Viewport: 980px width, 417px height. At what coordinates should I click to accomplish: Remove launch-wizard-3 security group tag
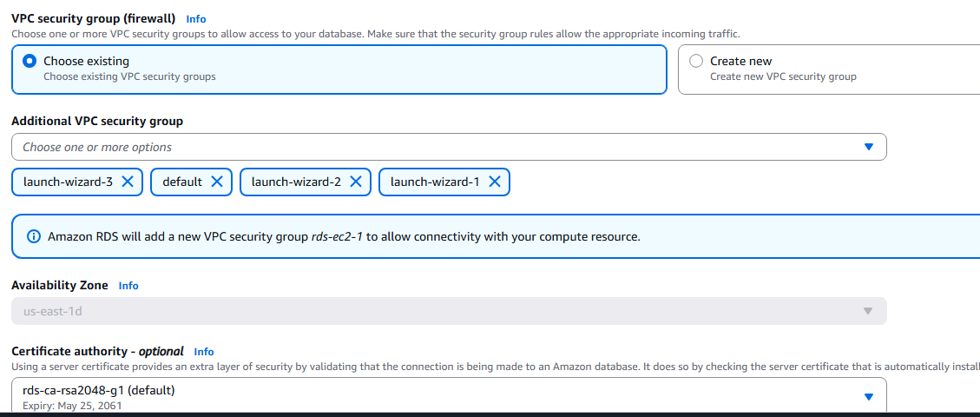tap(128, 182)
